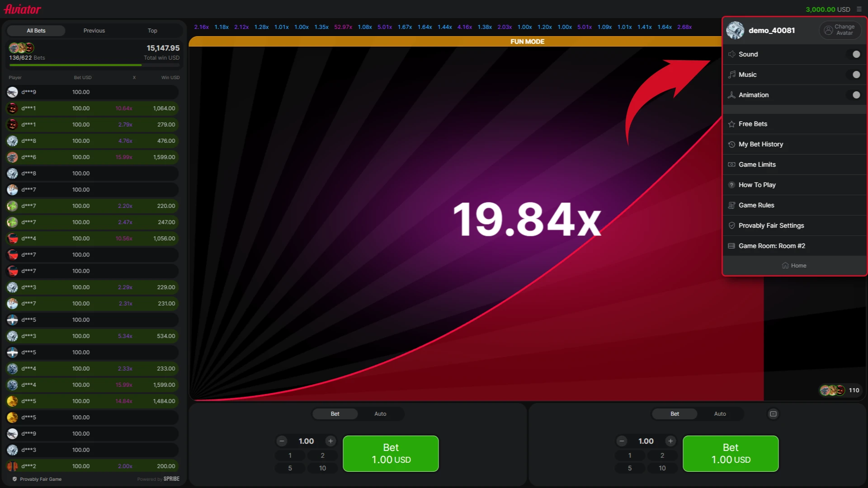
Task: Select the quick bet chip labeled 10
Action: coord(322,468)
